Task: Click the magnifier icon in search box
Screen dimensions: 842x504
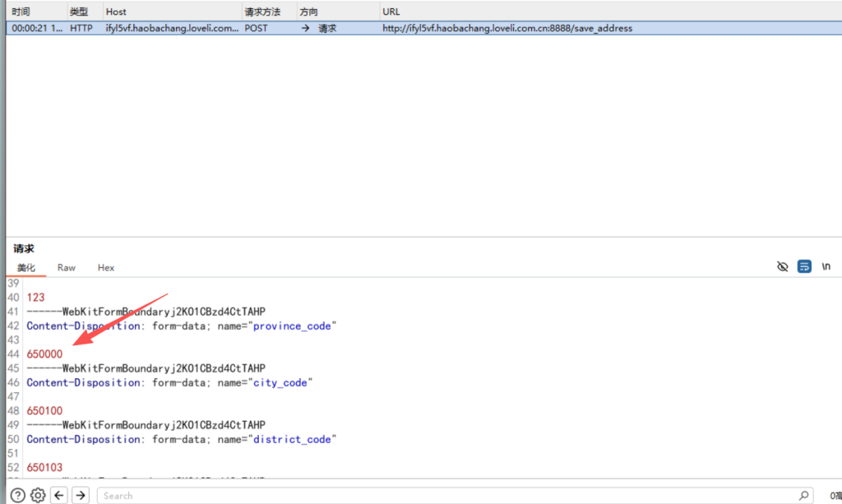Action: (x=803, y=496)
